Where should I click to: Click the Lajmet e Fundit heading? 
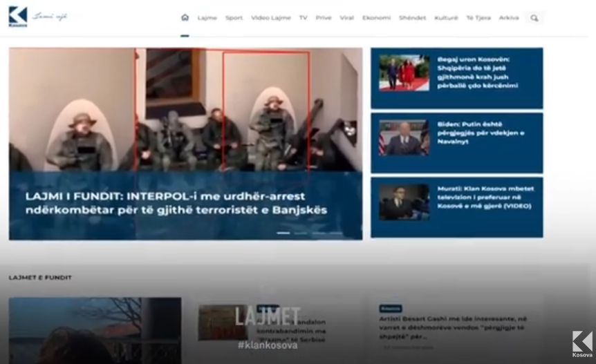40,278
